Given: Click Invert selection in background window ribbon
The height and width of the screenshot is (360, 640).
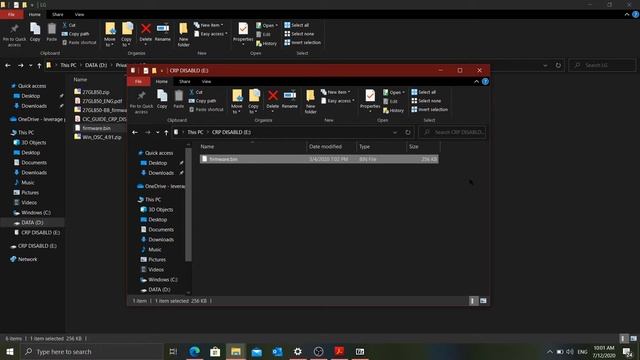Looking at the screenshot, I should (x=302, y=42).
